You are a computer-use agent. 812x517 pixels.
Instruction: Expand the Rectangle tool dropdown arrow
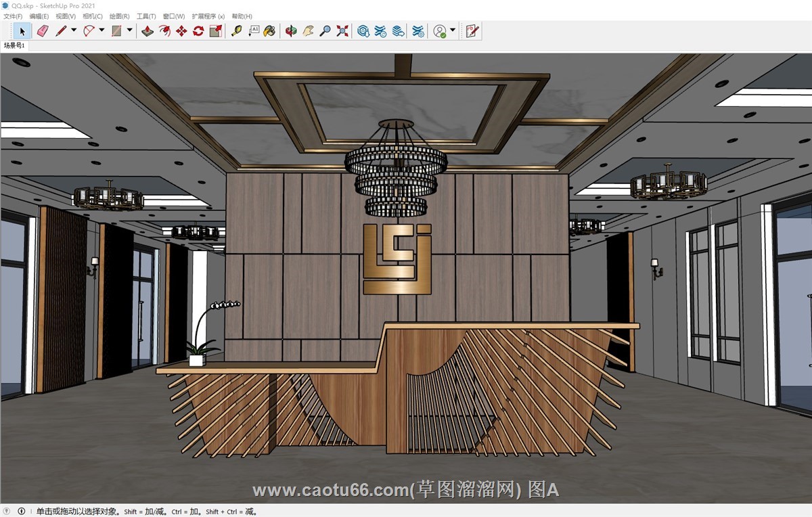coord(129,30)
